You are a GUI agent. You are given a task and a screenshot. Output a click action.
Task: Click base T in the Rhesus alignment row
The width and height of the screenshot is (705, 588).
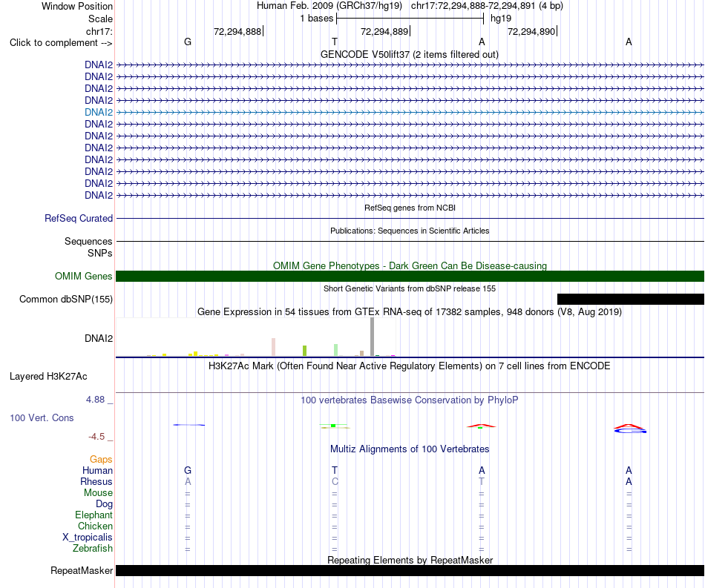pos(482,481)
